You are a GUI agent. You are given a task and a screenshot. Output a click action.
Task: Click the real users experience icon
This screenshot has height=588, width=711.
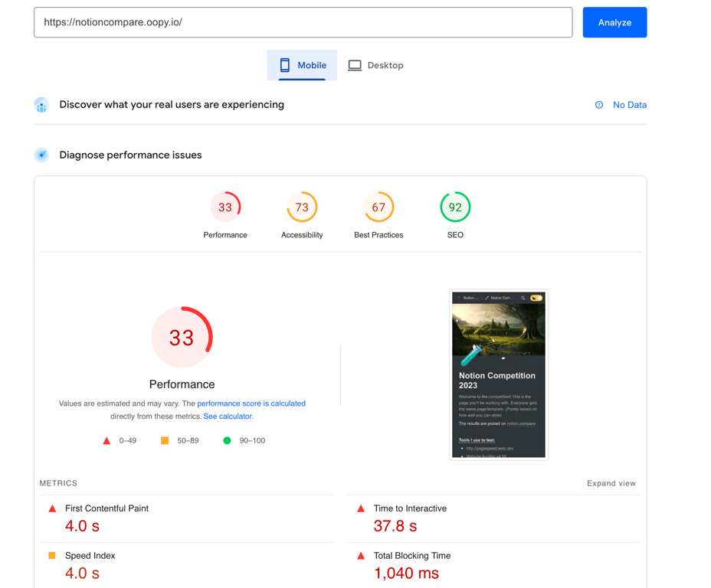click(41, 105)
